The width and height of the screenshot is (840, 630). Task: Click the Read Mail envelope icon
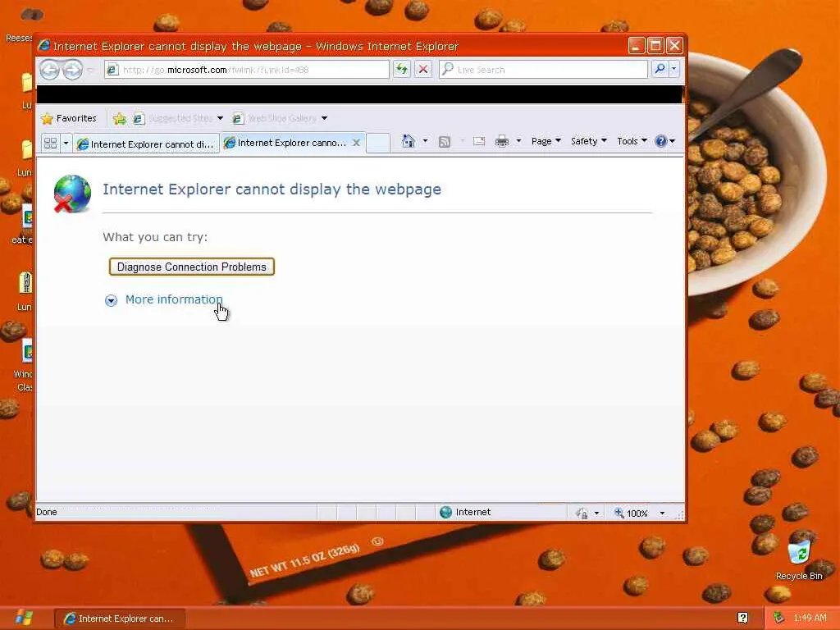pos(479,141)
